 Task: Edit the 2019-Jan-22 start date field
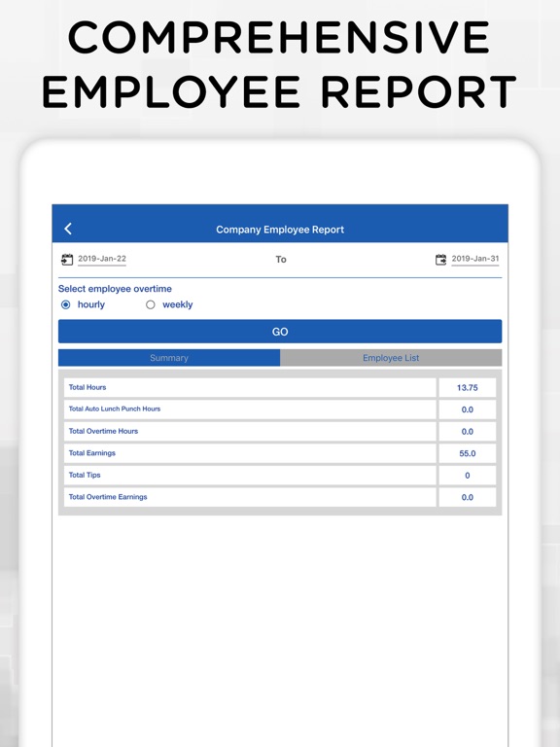click(x=102, y=259)
